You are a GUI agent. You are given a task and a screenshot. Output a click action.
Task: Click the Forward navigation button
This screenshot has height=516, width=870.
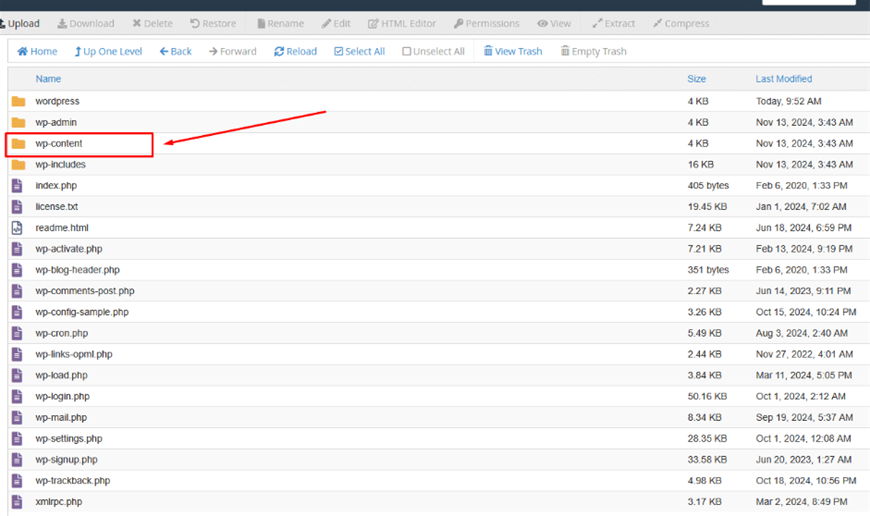pos(233,51)
